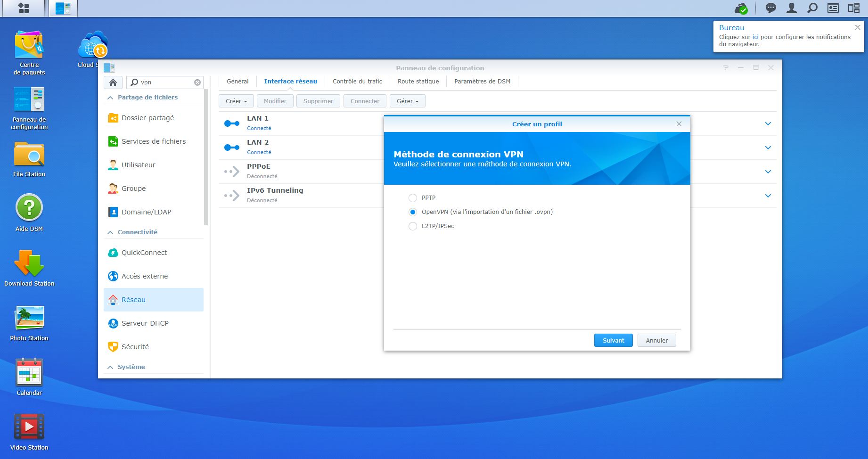
Task: Click the Modifier button
Action: click(275, 101)
